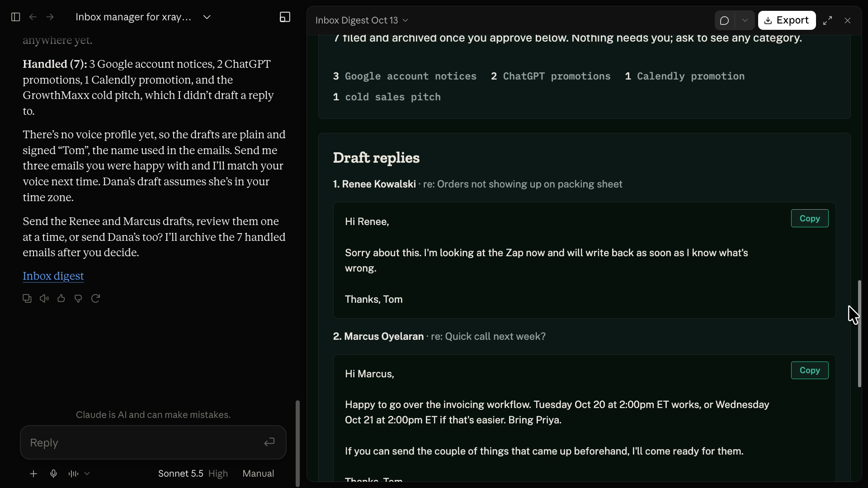Viewport: 868px width, 488px height.
Task: Expand the chevron next to the chat bubble icon
Action: pyautogui.click(x=745, y=20)
